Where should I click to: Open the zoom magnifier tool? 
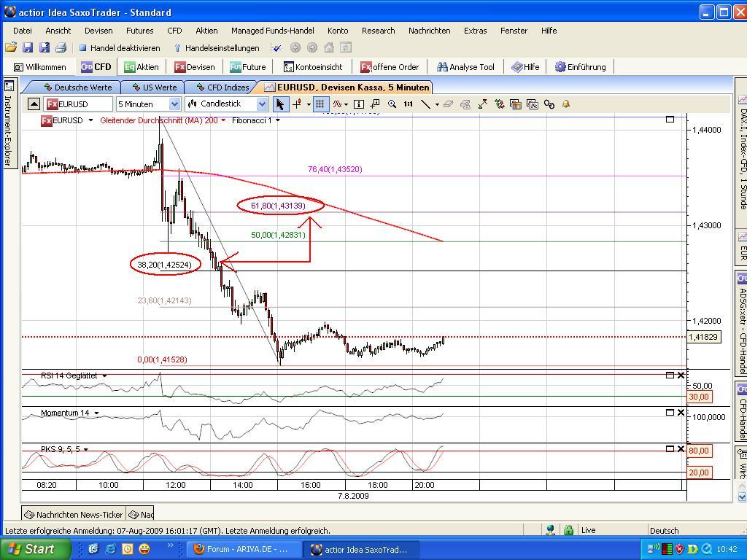pos(391,104)
